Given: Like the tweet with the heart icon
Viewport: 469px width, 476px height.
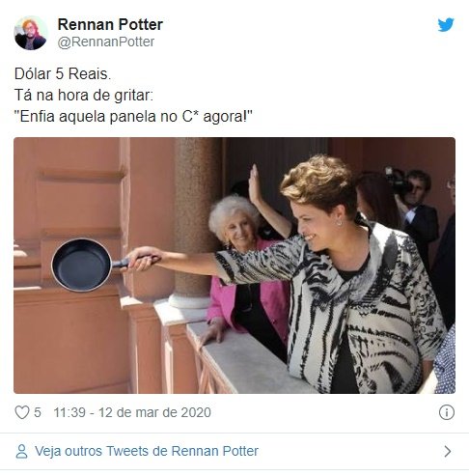Looking at the screenshot, I should coord(22,412).
